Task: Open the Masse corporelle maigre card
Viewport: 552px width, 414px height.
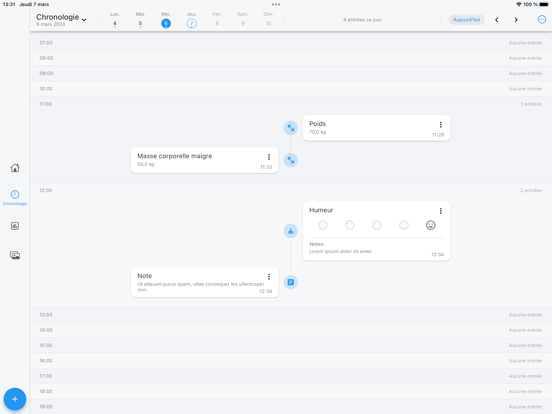Action: point(205,160)
